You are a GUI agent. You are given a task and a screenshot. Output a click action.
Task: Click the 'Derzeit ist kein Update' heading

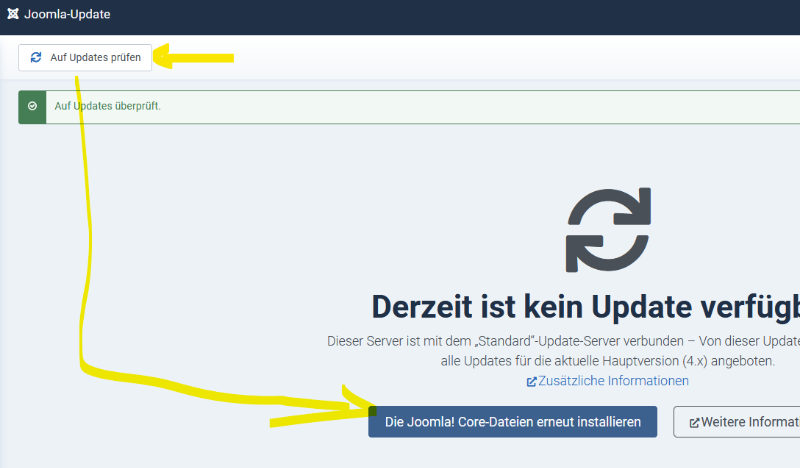point(585,307)
